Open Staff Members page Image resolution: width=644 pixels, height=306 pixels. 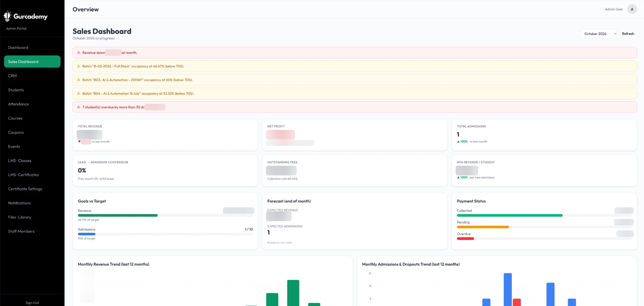point(32,232)
